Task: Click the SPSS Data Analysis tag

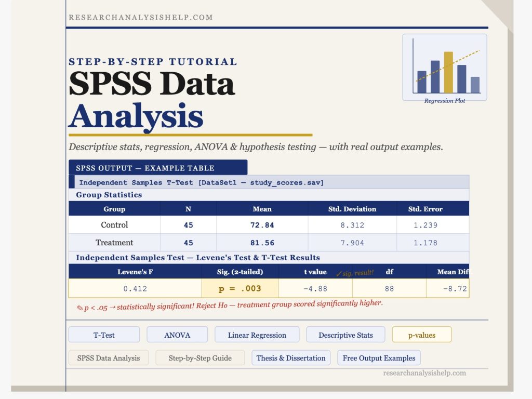Action: click(108, 357)
